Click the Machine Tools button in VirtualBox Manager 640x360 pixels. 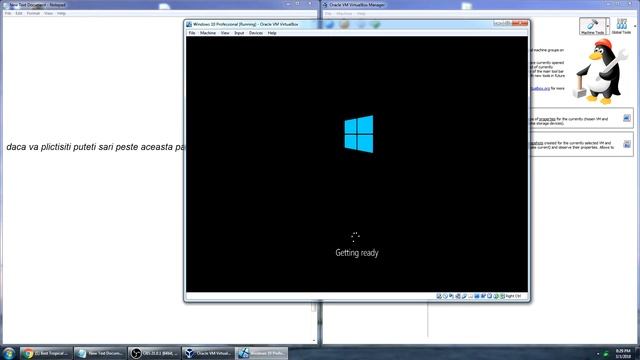tap(592, 26)
